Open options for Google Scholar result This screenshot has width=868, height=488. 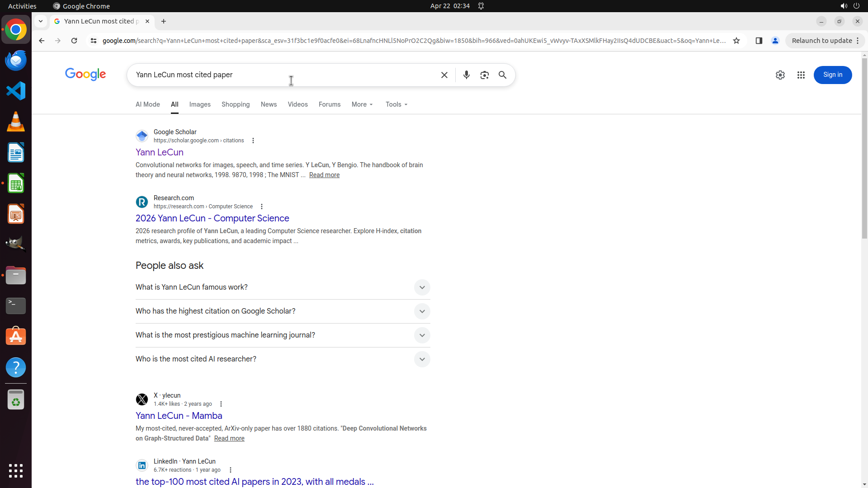point(253,141)
